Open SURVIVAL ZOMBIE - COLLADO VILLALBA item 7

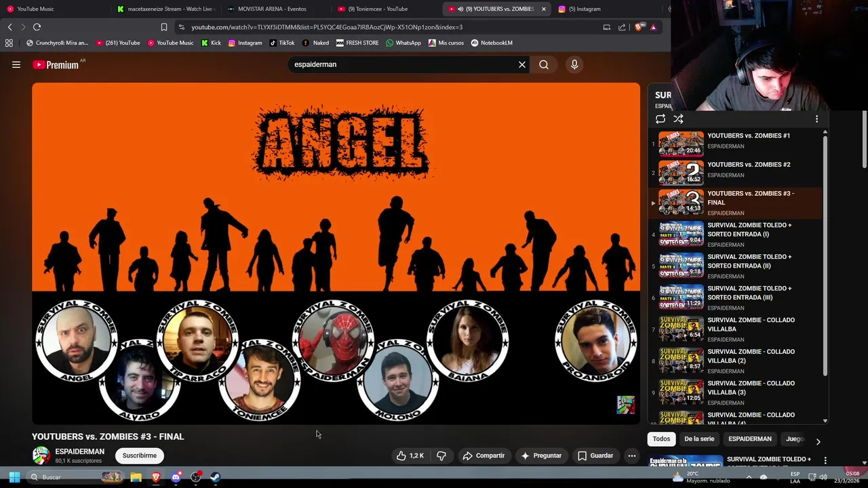736,329
